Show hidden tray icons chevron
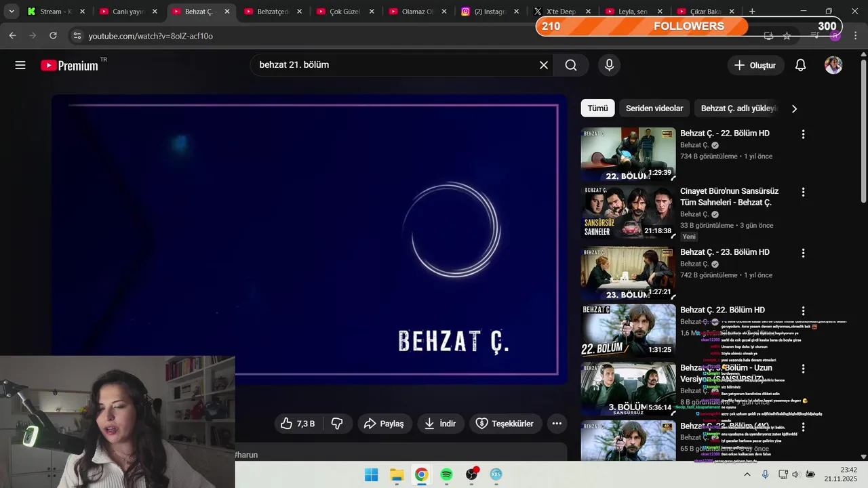 [747, 474]
